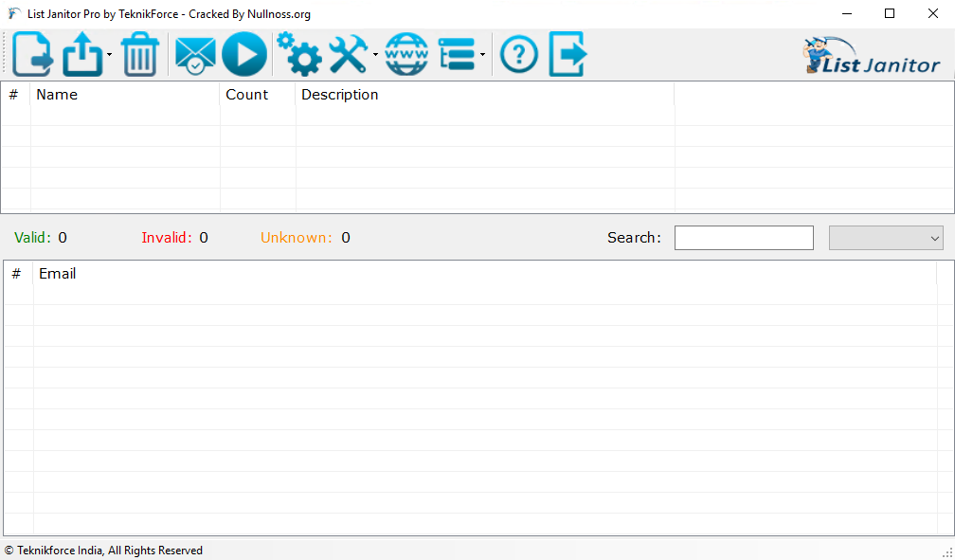This screenshot has height=560, width=955.
Task: Minimize the List Janitor window
Action: (847, 13)
